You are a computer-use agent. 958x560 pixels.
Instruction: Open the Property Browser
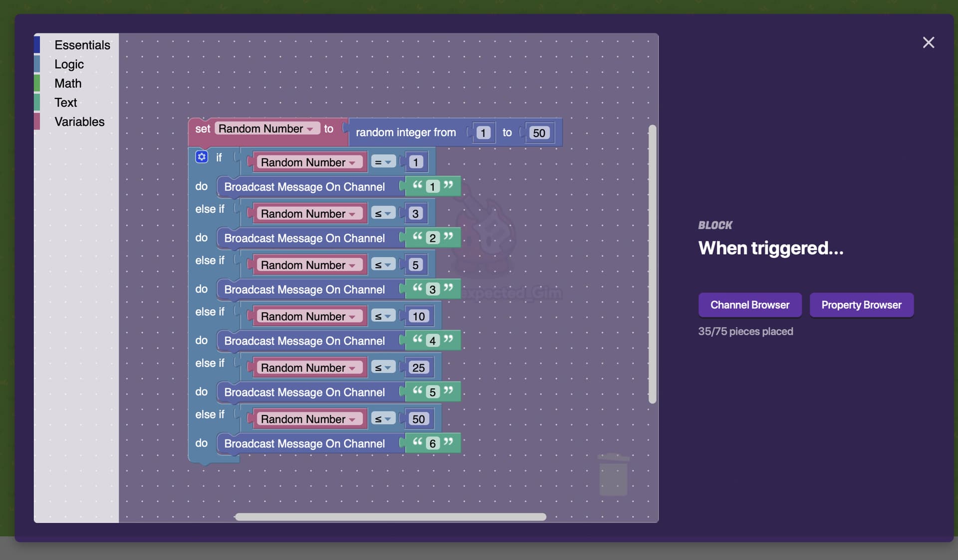pyautogui.click(x=861, y=305)
